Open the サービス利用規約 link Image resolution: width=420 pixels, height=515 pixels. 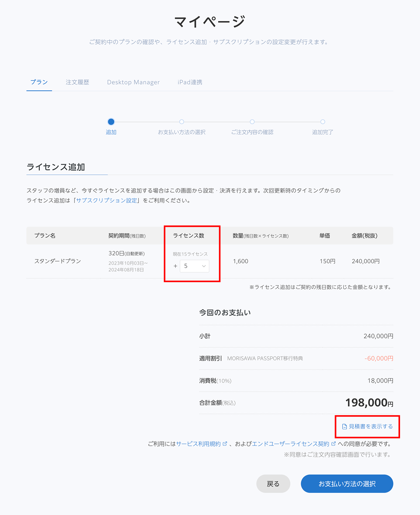point(198,444)
